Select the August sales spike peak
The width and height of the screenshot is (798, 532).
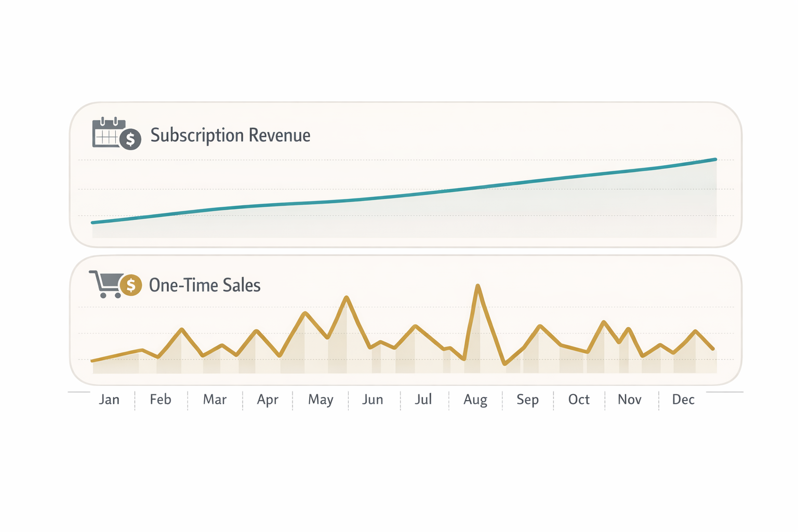tap(478, 285)
